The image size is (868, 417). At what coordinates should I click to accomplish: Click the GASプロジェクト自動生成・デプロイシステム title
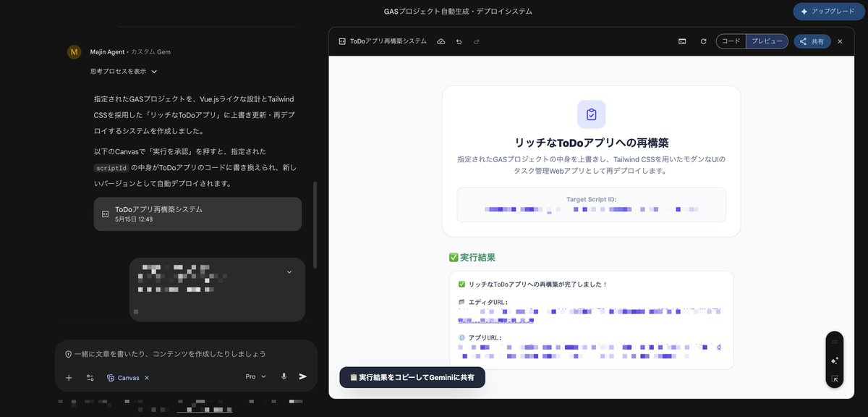458,12
